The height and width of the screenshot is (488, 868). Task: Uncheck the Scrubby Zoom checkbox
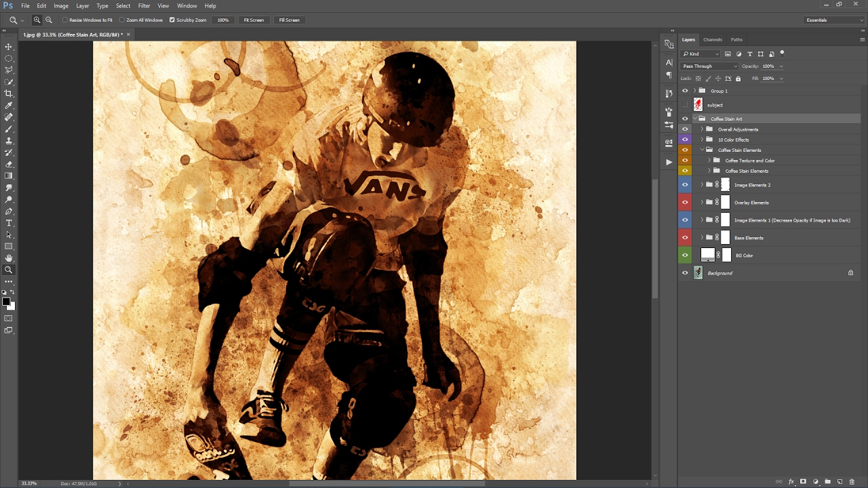172,20
